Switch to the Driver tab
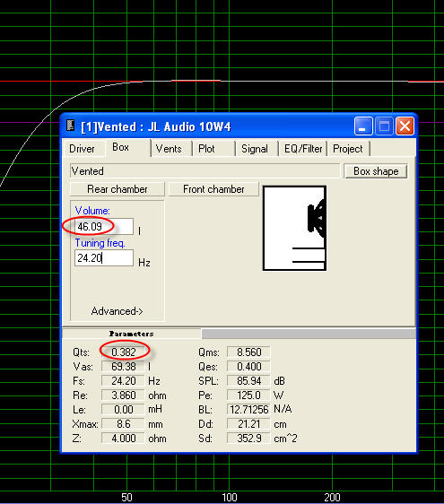This screenshot has height=504, width=444. tap(82, 149)
